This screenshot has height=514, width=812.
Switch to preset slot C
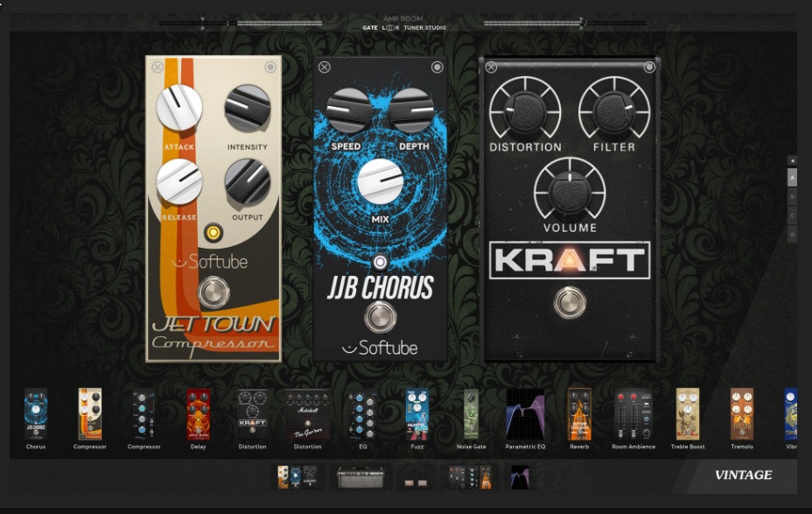(792, 215)
